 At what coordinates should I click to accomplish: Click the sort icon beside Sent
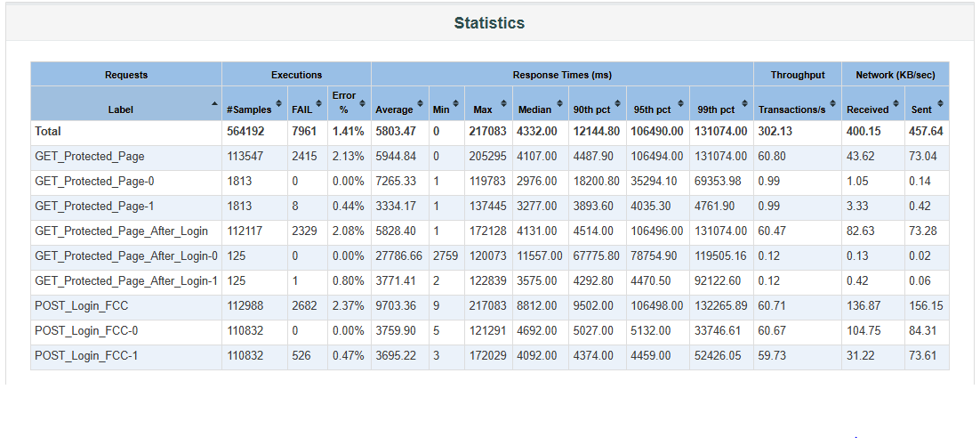[x=940, y=103]
